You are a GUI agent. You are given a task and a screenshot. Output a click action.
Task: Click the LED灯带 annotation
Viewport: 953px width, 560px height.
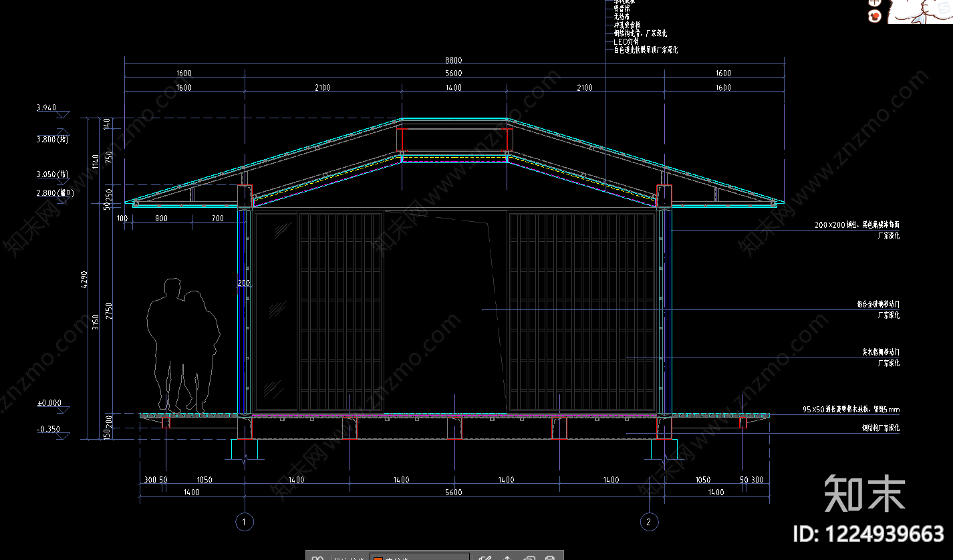click(x=628, y=41)
